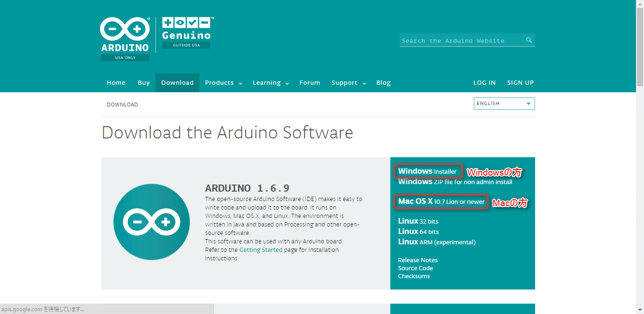Download the Windows Installer

coord(428,171)
